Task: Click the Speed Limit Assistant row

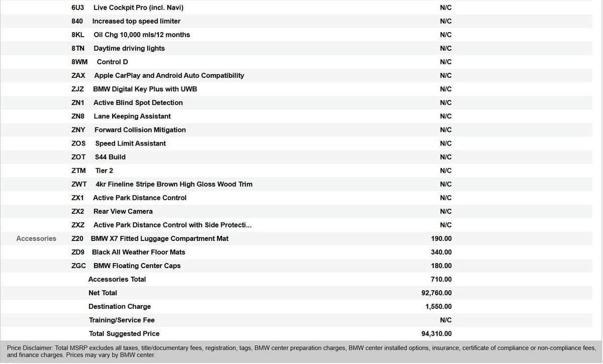Action: [130, 143]
